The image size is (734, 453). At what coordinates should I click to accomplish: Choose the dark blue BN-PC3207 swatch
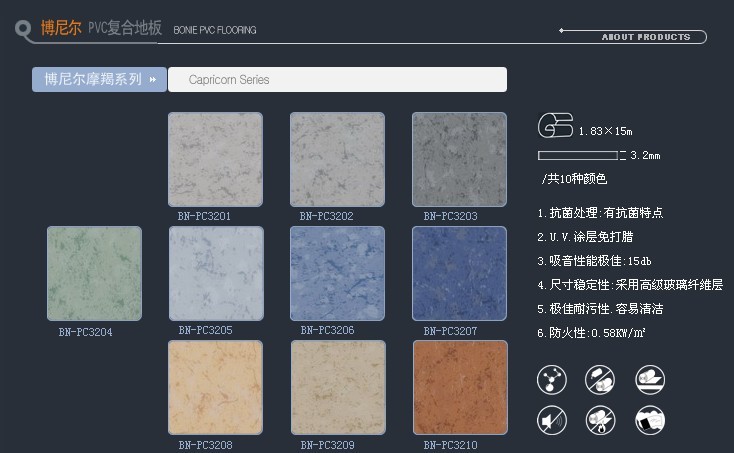coord(459,273)
